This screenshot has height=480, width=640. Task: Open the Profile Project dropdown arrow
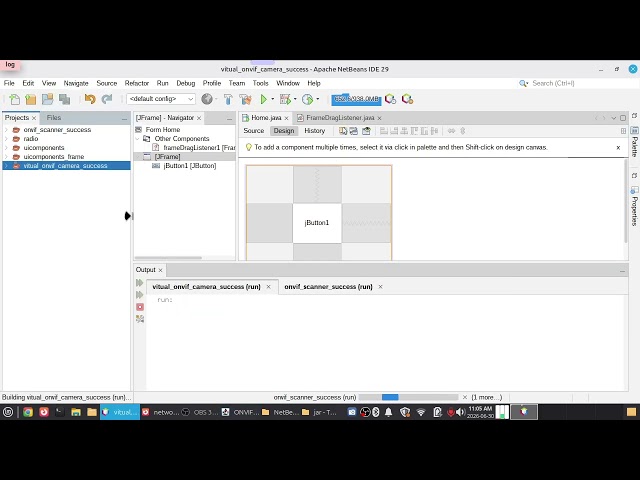tap(318, 99)
